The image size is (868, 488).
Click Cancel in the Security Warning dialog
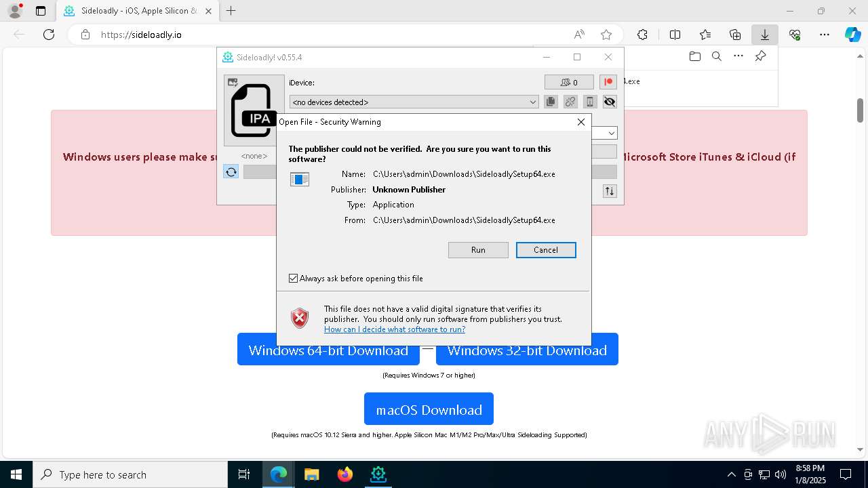pos(546,250)
